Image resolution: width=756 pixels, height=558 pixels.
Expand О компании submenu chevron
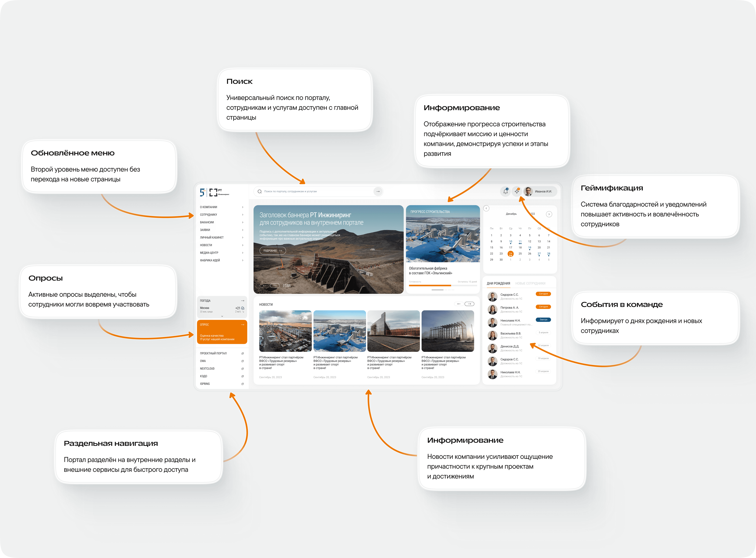coord(243,207)
